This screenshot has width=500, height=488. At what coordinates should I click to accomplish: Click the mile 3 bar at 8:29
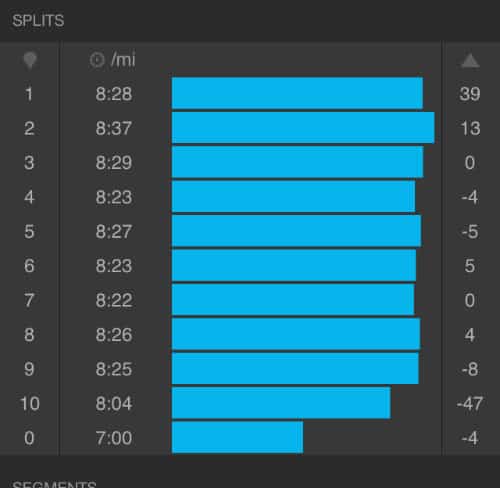click(297, 162)
